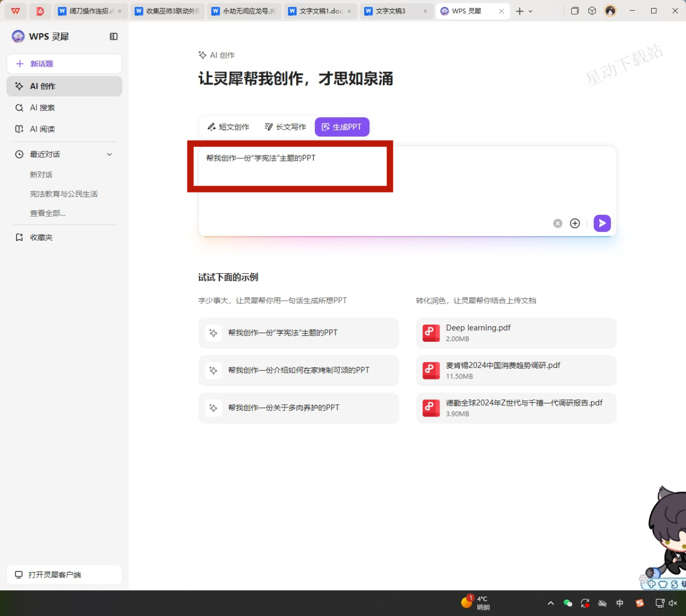Image resolution: width=686 pixels, height=616 pixels.
Task: Choose example 介绍如何在家烤制可颂的PPT
Action: (x=298, y=370)
